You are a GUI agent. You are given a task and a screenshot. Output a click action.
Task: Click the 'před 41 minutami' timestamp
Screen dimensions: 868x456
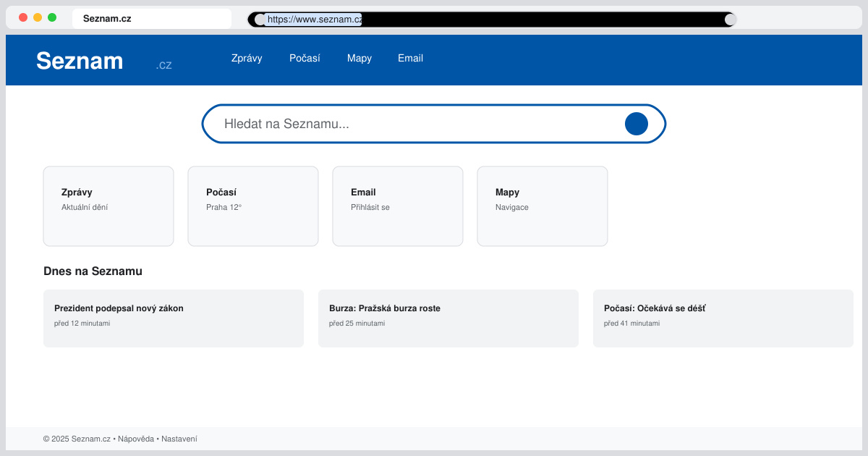[632, 324]
